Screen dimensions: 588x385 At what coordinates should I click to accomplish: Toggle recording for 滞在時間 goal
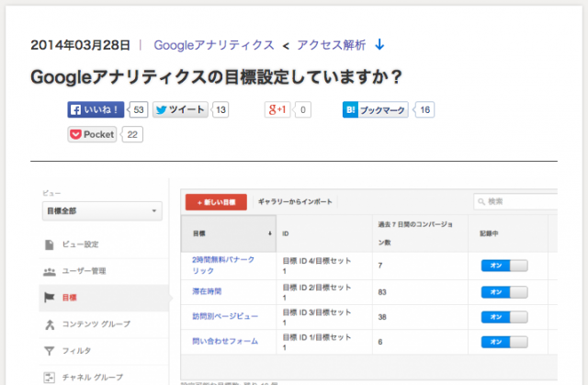[504, 292]
